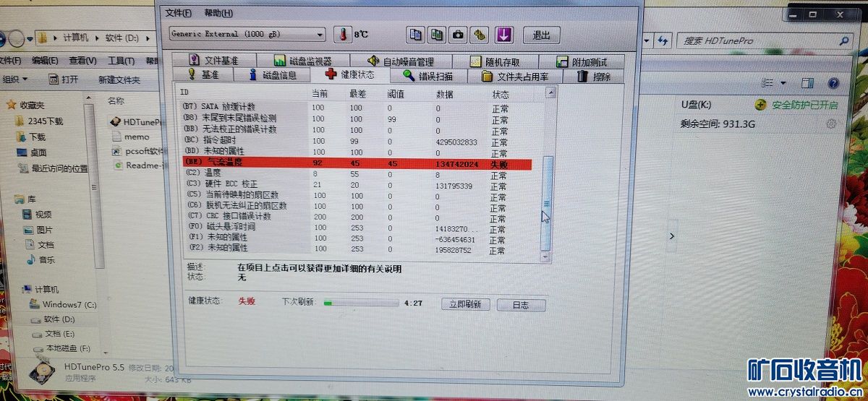Image resolution: width=868 pixels, height=401 pixels.
Task: Open the drive selector Generic External dropdown
Action: click(247, 34)
